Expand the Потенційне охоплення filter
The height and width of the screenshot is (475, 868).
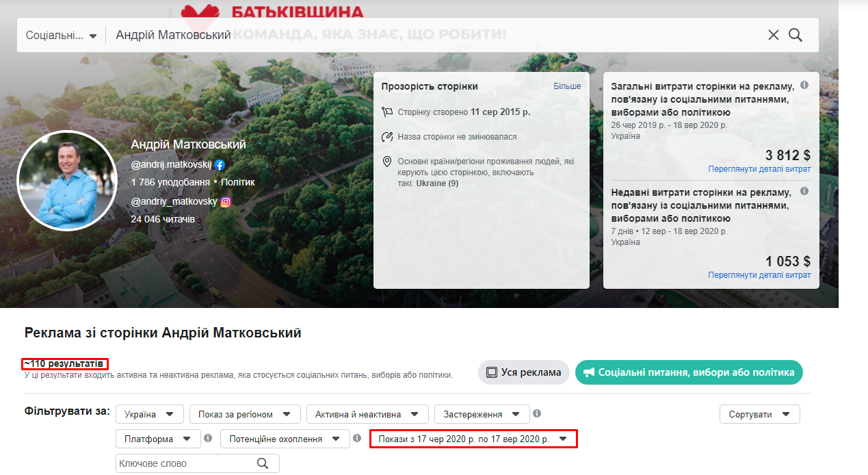pyautogui.click(x=285, y=439)
